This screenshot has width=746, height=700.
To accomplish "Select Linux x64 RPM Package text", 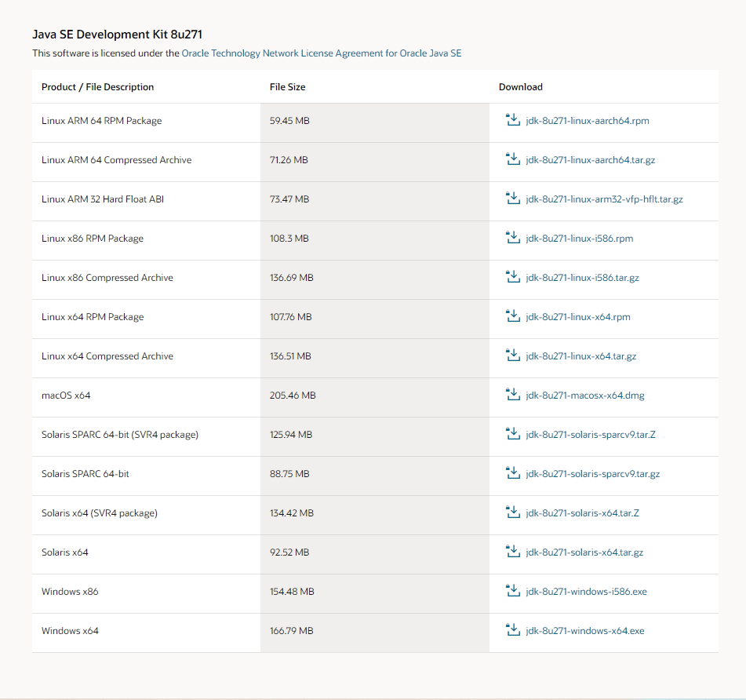I will 93,317.
